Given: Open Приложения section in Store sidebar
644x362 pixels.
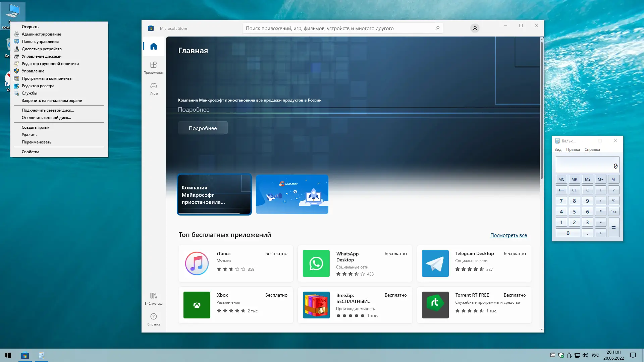Looking at the screenshot, I should tap(154, 67).
